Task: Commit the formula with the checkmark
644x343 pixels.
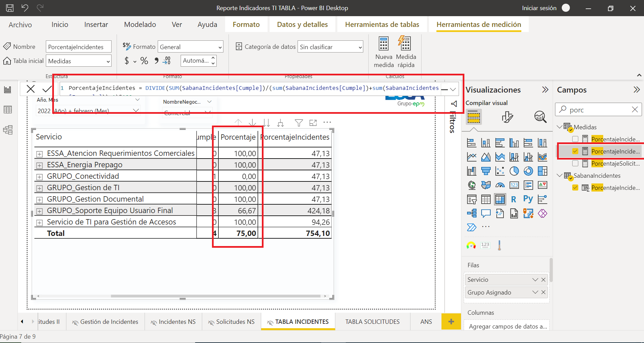Action: pyautogui.click(x=47, y=89)
